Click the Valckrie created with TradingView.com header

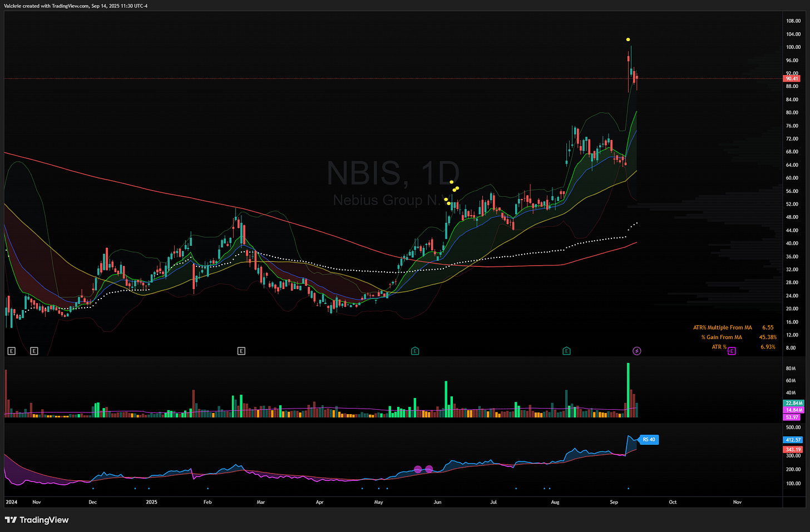tap(76, 6)
